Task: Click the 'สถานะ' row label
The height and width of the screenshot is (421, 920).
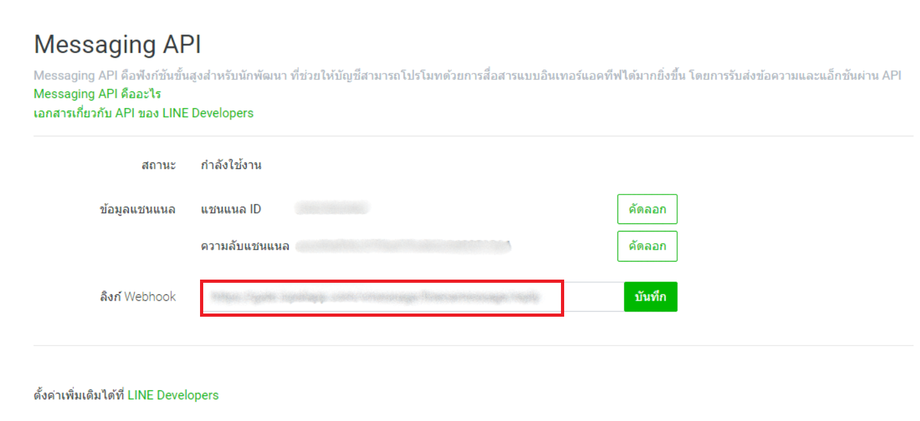Action: pos(158,165)
